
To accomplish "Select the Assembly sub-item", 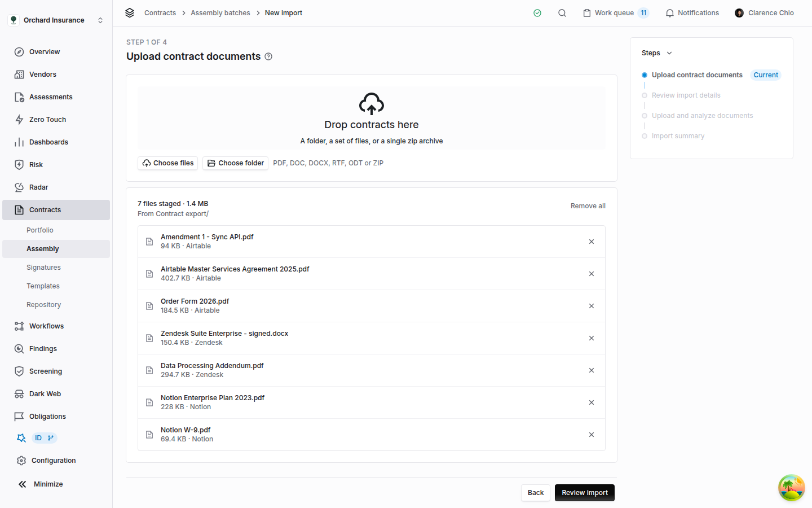I will 56,249.
